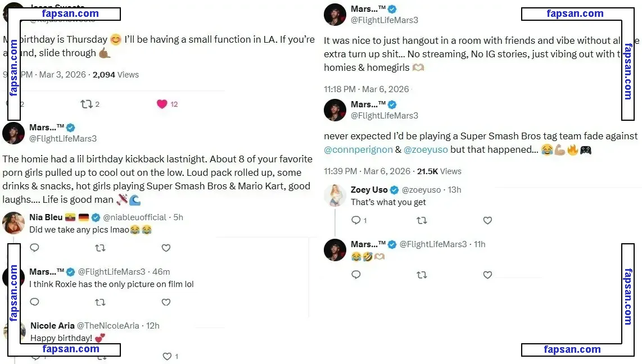Like the Roxie picture-on-film reply
The width and height of the screenshot is (642, 364).
point(166,302)
